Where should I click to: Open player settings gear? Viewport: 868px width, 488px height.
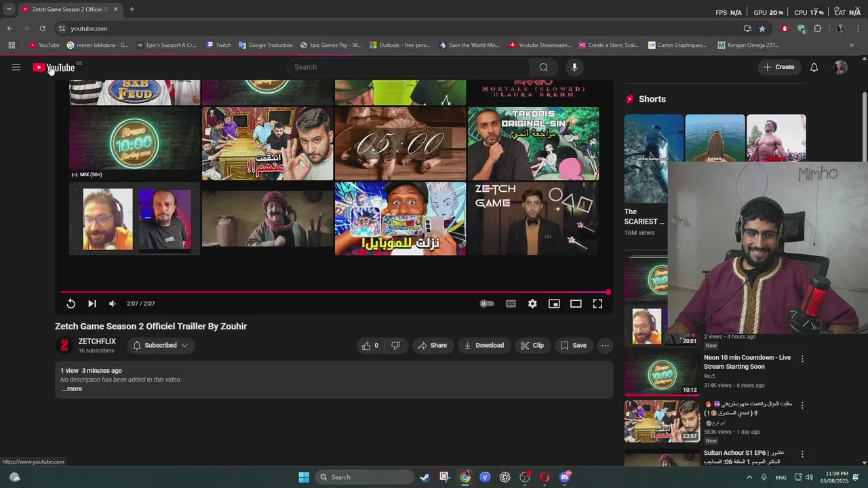(532, 304)
